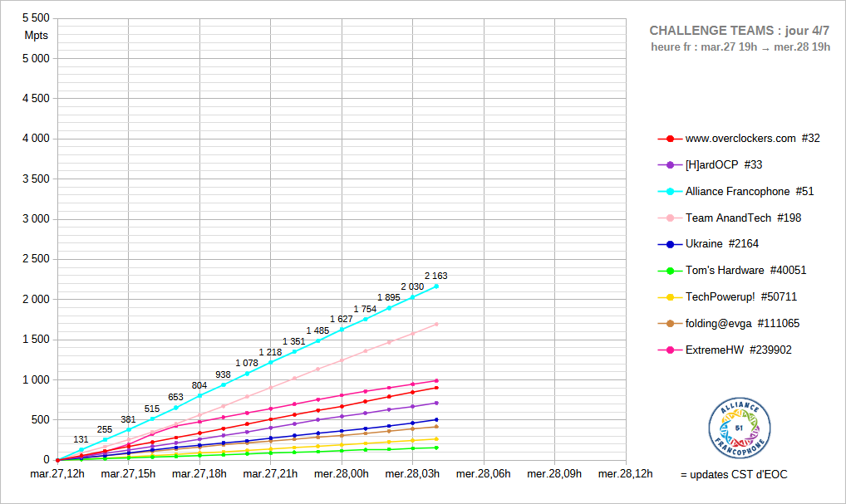
Task: Select the brown folding@evga legend marker
Action: [x=670, y=324]
